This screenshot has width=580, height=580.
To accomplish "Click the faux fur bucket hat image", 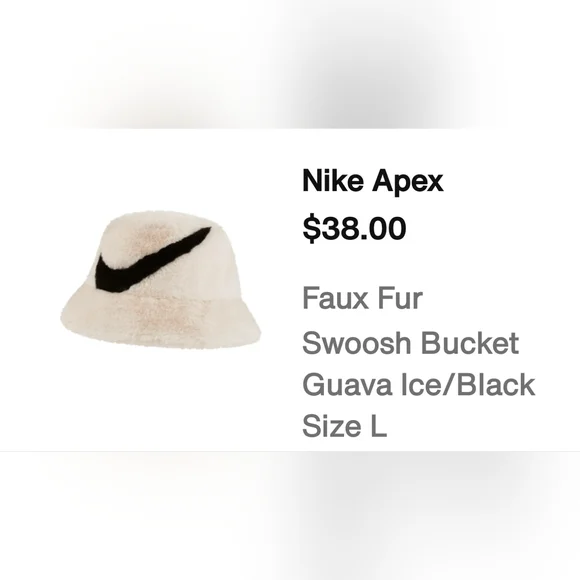I will click(x=161, y=279).
